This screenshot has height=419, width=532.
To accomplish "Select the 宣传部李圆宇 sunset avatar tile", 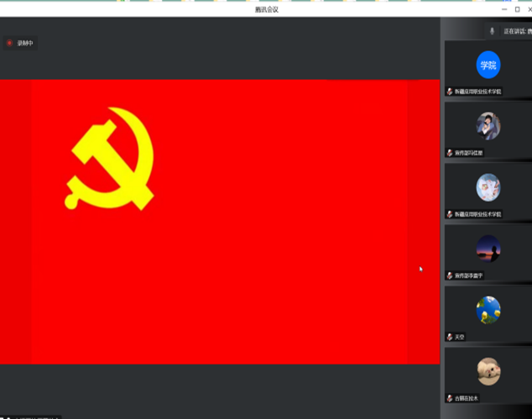I will pyautogui.click(x=488, y=249).
